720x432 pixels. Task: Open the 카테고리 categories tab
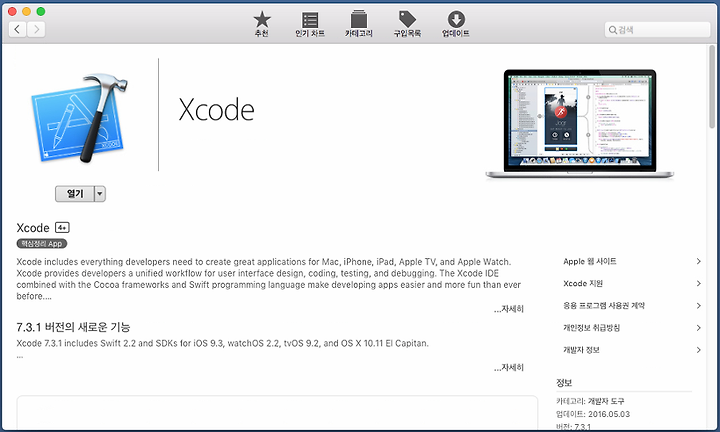[359, 24]
